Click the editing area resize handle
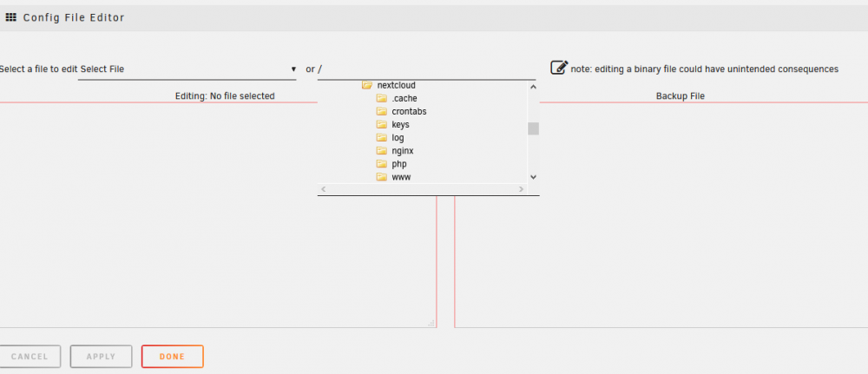Screen dimensions: 868x374 431,323
